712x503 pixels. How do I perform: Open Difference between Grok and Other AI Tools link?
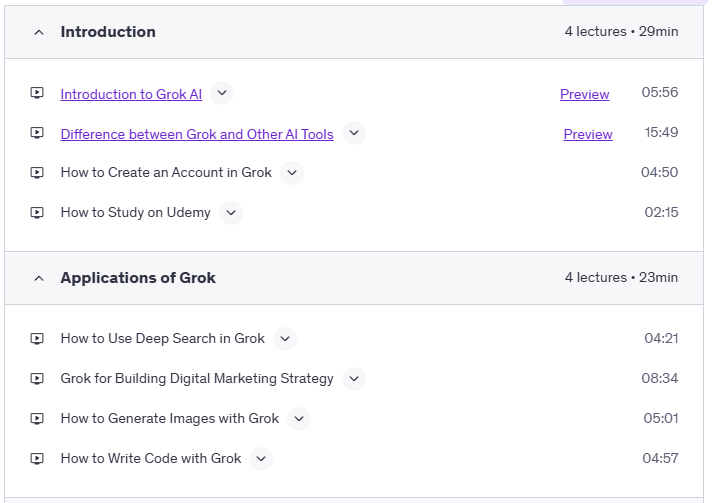tap(197, 134)
